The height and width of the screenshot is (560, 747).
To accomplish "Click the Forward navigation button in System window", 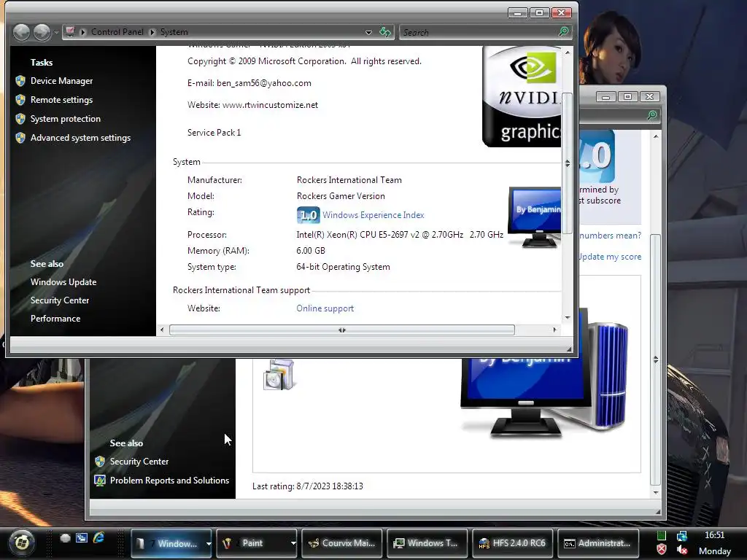I will coord(42,32).
